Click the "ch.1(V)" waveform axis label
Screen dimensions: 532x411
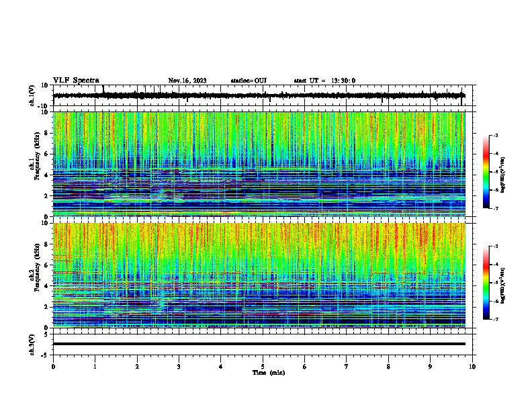click(x=32, y=95)
